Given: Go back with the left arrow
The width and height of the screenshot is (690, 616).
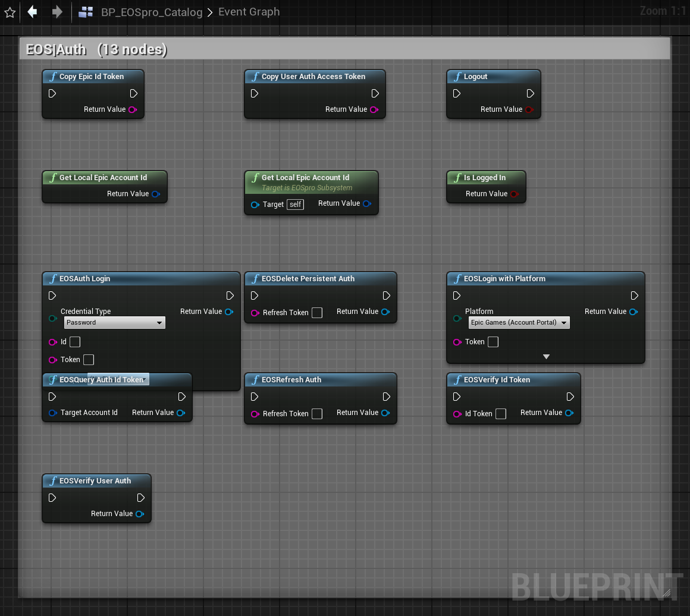Looking at the screenshot, I should tap(32, 12).
